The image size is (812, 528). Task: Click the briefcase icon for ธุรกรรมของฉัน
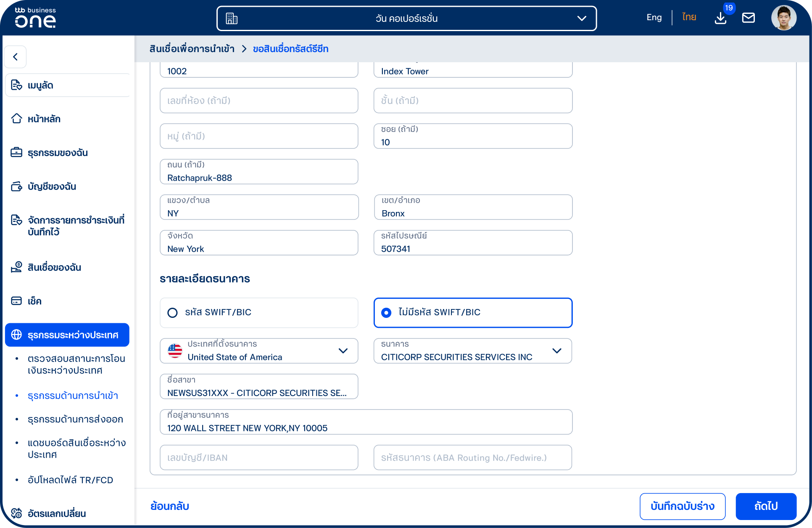[x=16, y=152]
